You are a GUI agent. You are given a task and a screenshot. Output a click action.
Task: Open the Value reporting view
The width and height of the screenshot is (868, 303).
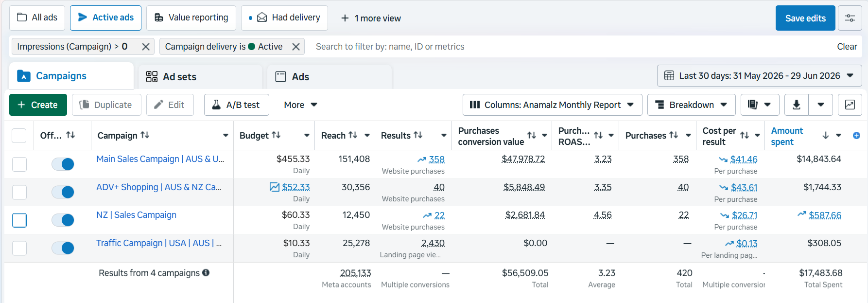tap(191, 18)
